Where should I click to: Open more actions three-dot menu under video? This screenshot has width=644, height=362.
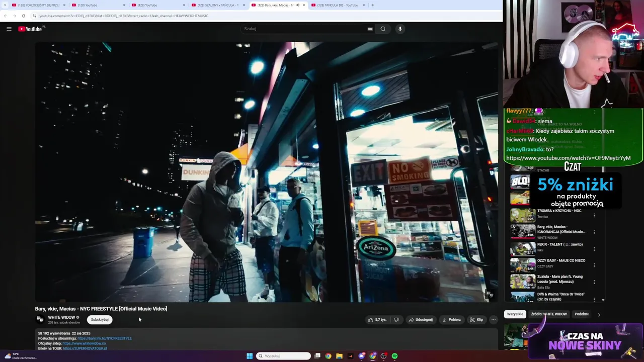(493, 319)
